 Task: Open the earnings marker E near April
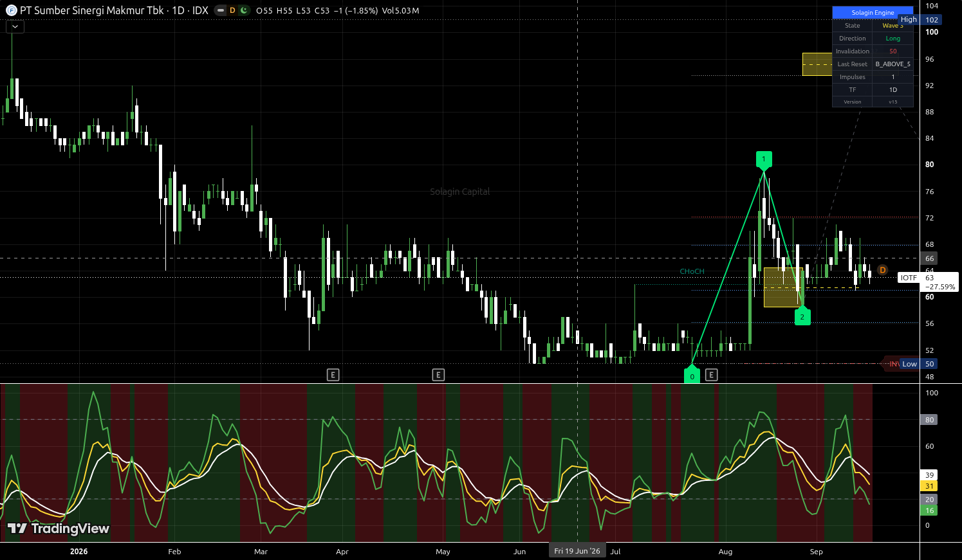pos(333,375)
